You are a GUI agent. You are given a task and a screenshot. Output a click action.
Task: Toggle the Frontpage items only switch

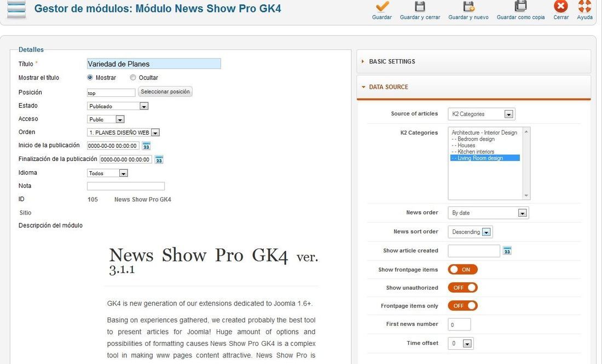(x=462, y=305)
